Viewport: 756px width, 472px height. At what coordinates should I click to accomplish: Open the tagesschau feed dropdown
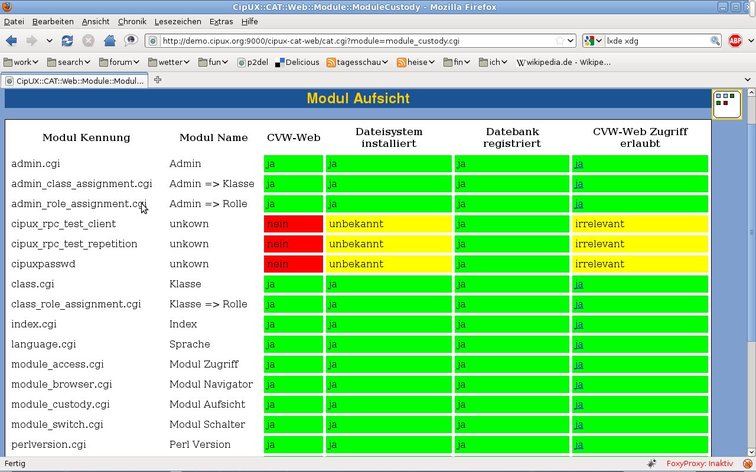(357, 62)
